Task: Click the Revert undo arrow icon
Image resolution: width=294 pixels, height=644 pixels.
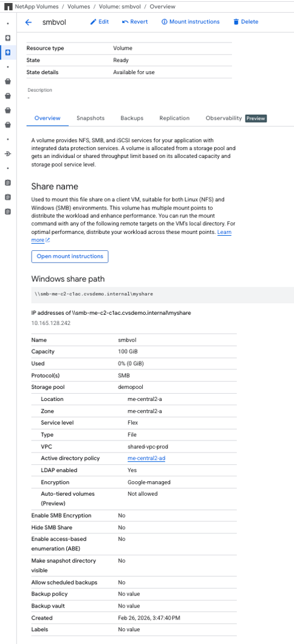Action: [x=125, y=22]
